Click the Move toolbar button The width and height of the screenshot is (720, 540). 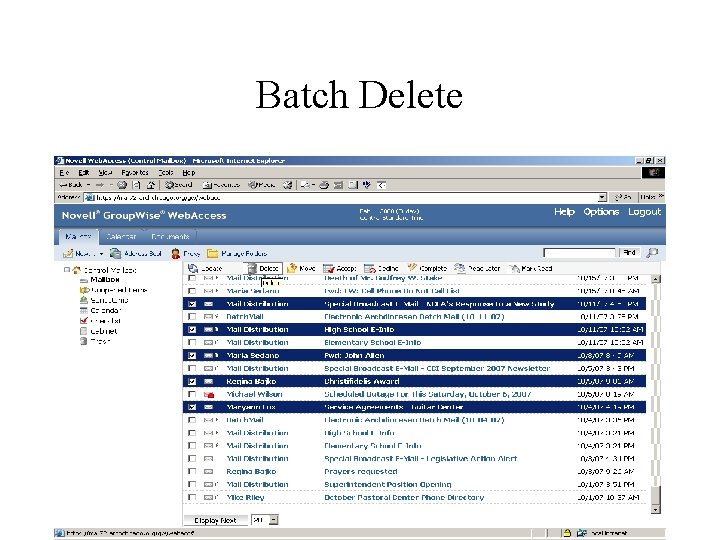pos(301,268)
